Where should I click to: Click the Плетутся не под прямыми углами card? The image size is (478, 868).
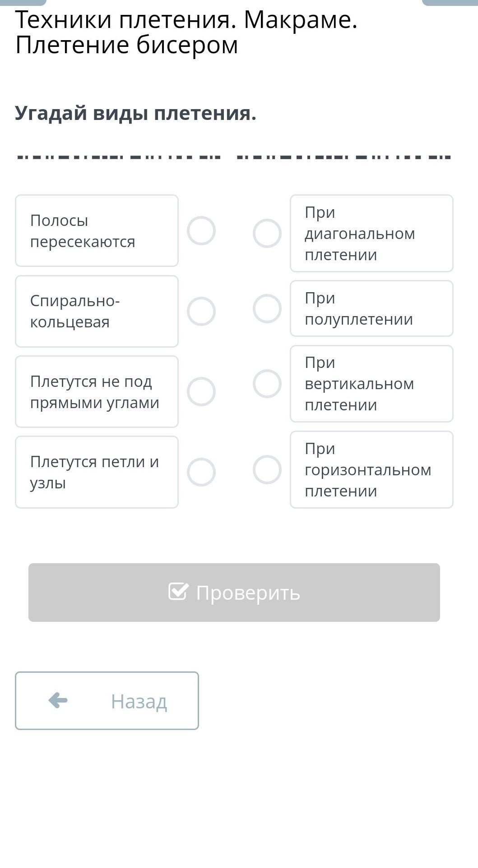(x=97, y=391)
